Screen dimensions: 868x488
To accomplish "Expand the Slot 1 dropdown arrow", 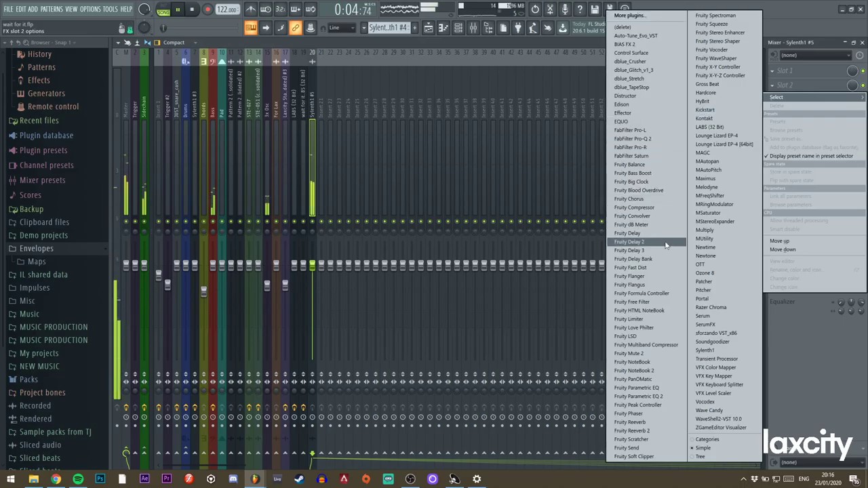I will point(772,71).
